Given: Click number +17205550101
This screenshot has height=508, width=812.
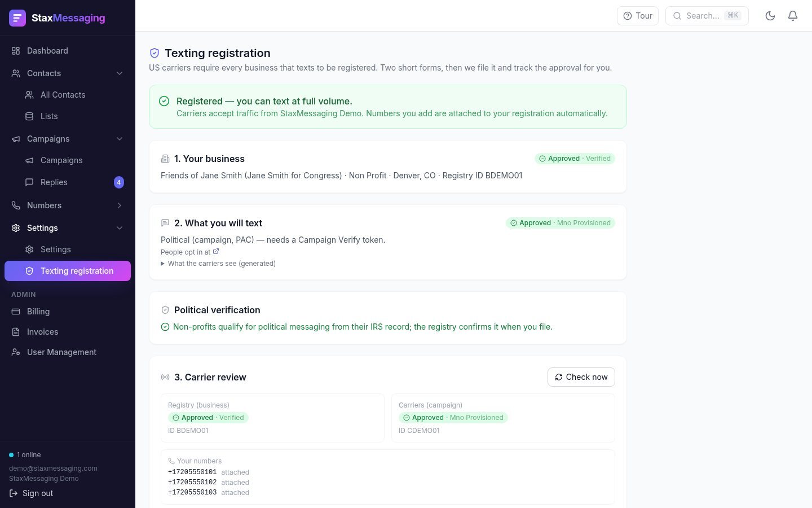Looking at the screenshot, I should (x=192, y=472).
